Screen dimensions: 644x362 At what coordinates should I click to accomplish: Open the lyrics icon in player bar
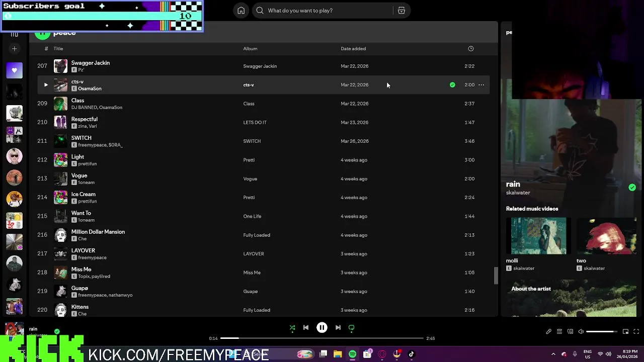[548, 332]
